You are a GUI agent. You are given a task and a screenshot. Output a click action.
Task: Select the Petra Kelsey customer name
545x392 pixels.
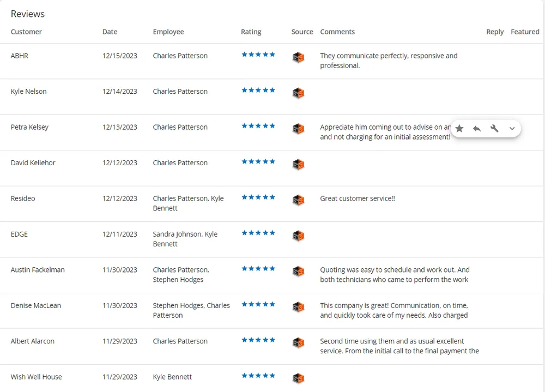pos(29,127)
